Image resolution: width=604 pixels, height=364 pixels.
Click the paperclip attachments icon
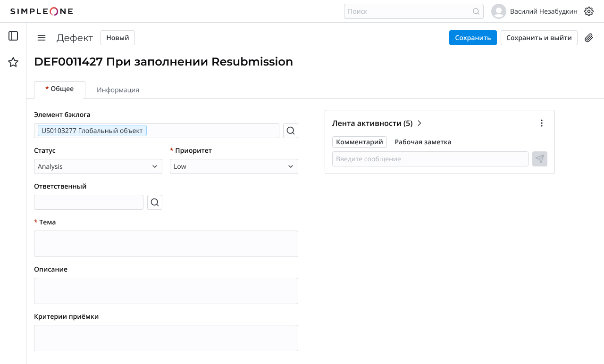(x=588, y=38)
